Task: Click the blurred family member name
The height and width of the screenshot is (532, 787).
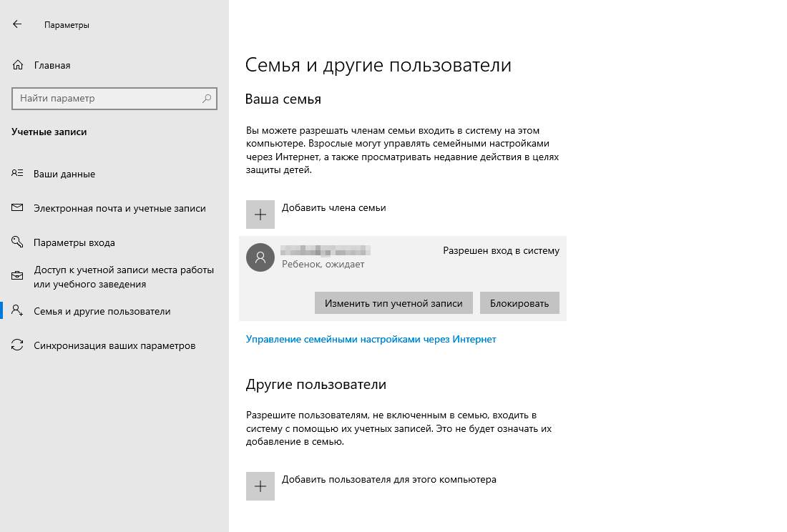Action: (x=326, y=250)
